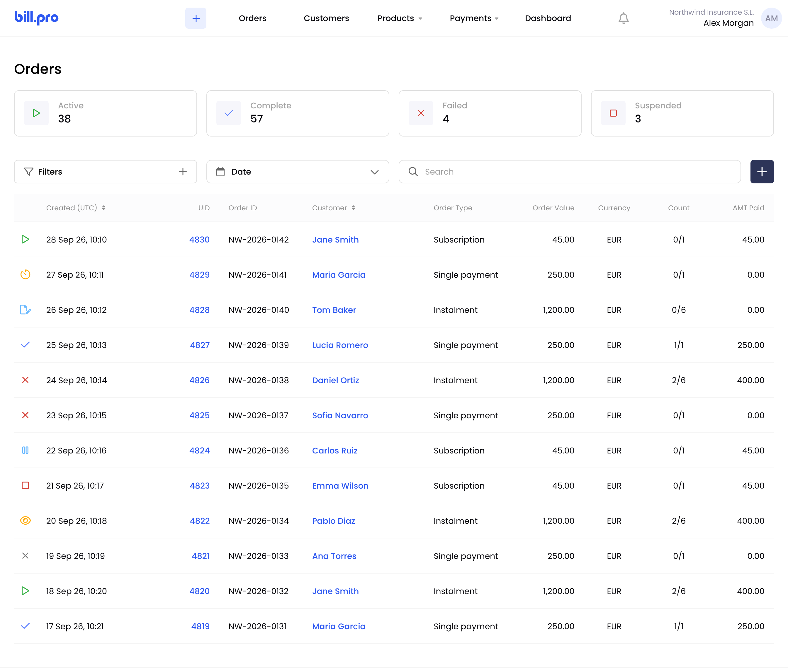The height and width of the screenshot is (672, 788).
Task: Open order UID 4819 link
Action: [201, 626]
